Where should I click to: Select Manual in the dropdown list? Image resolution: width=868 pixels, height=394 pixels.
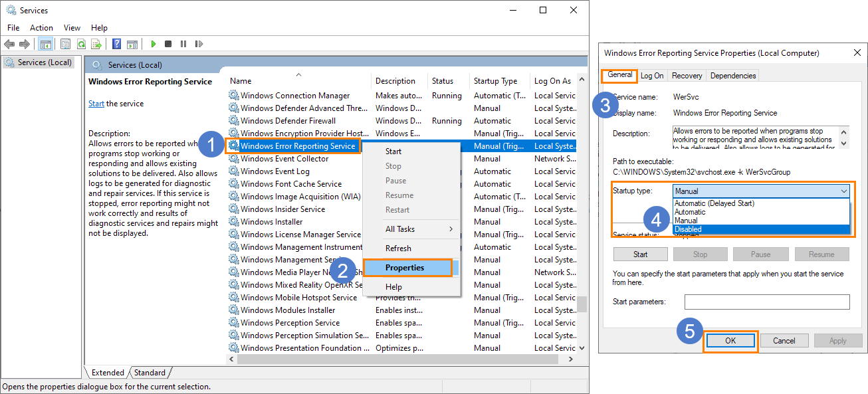(x=761, y=221)
